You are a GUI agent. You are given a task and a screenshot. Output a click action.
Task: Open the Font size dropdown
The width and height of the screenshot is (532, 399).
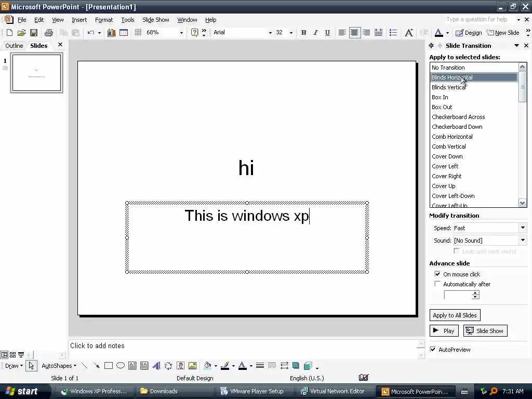[x=291, y=33]
